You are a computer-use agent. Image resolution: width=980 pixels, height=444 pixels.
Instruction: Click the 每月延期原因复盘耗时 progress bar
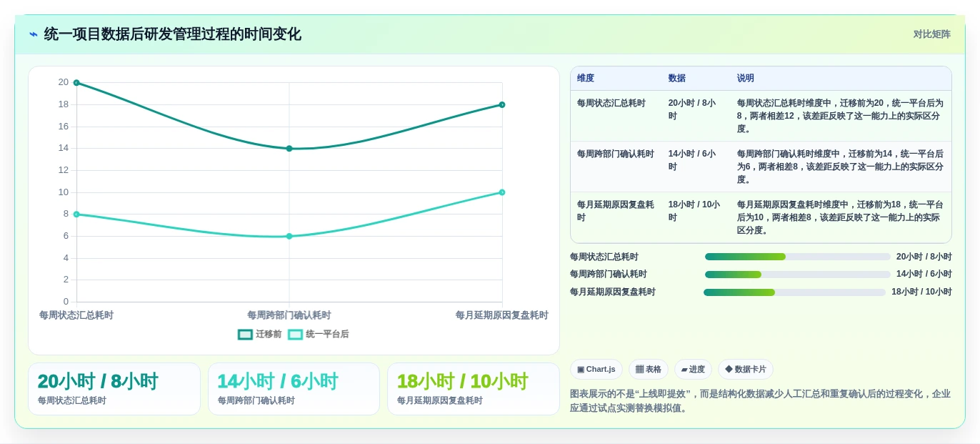(794, 292)
